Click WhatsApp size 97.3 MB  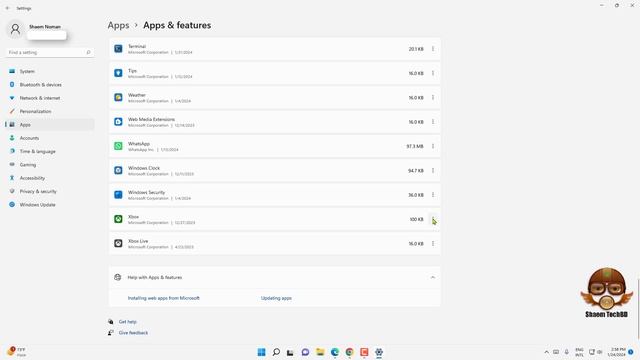pyautogui.click(x=415, y=146)
